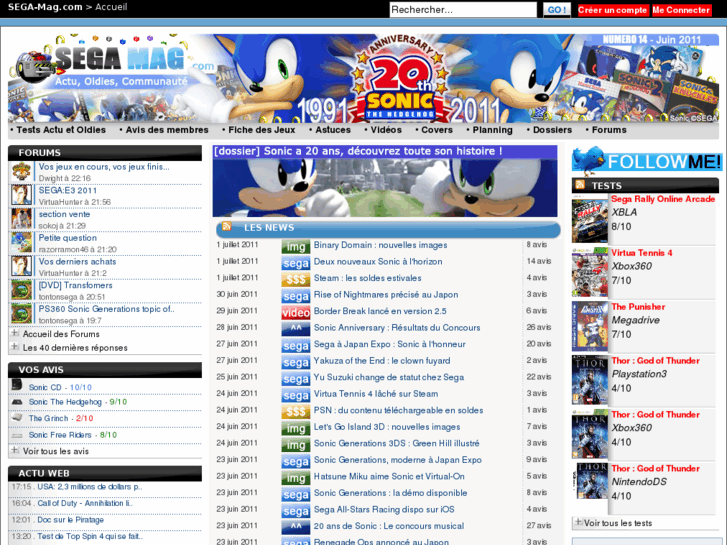Click the Twitter bird FOLLOW ME banner
Screen dimensions: 727x545
click(646, 160)
